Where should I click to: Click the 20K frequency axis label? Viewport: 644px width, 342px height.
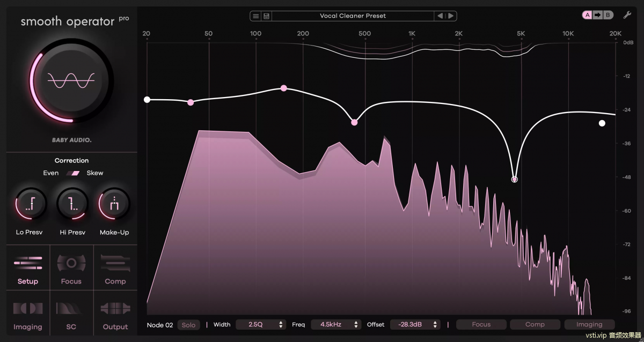(616, 33)
